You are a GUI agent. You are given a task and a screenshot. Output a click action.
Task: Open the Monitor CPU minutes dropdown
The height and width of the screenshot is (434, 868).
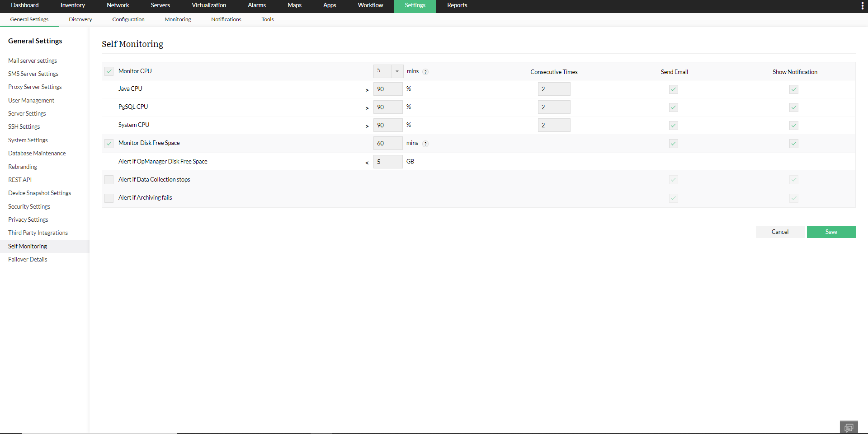point(396,71)
